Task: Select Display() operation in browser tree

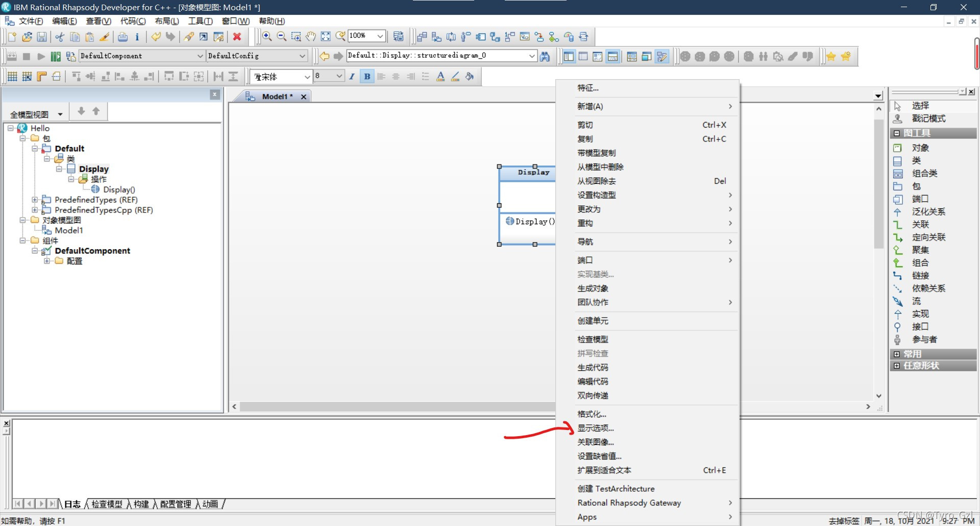Action: [x=119, y=189]
